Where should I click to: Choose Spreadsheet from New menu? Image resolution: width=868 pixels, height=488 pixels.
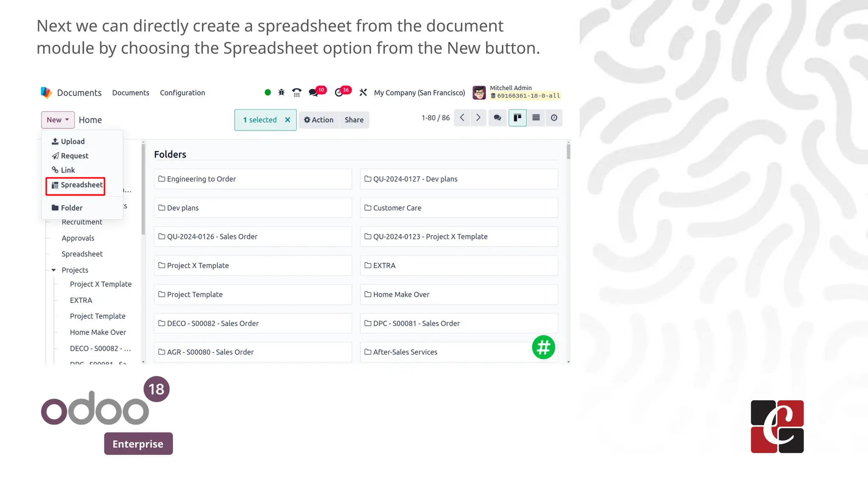tap(77, 185)
